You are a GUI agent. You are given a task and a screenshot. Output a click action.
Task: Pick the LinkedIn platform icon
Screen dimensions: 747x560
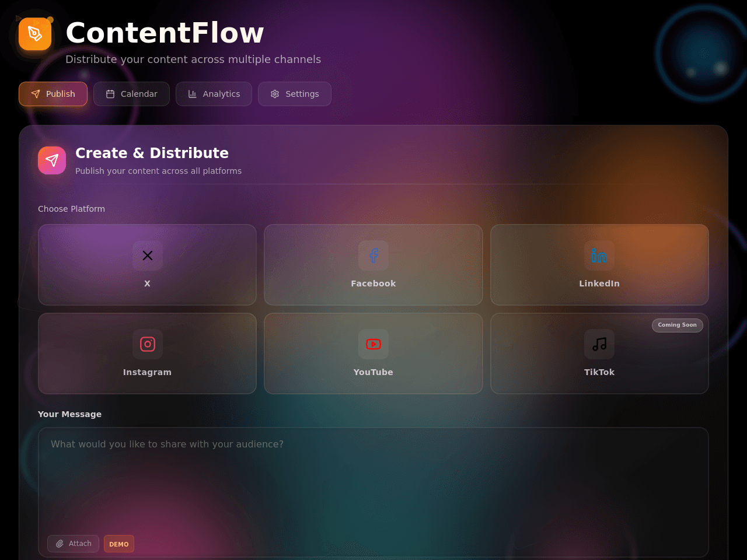pos(599,256)
